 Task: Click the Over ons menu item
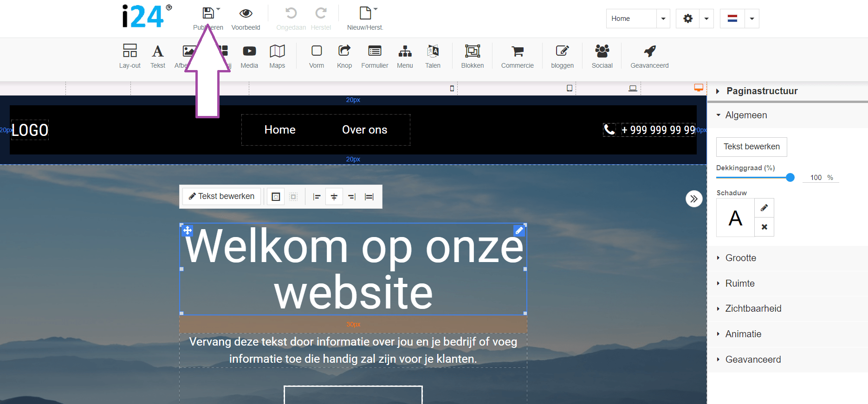coord(364,130)
